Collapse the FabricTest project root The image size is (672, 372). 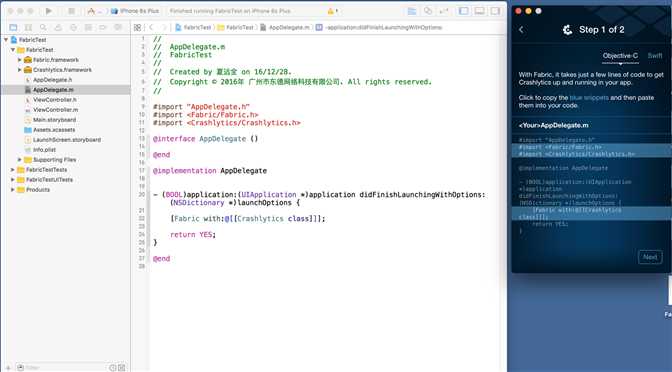pyautogui.click(x=6, y=40)
